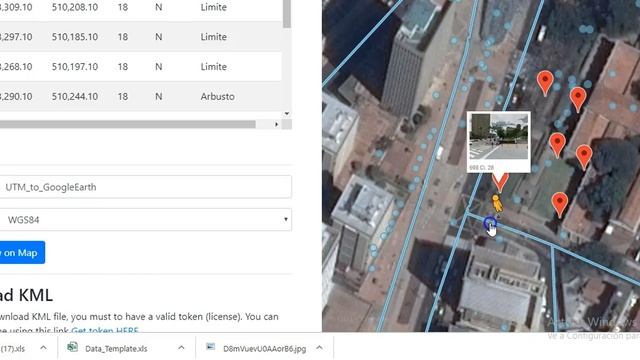Open the Get token HERE link

click(105, 330)
